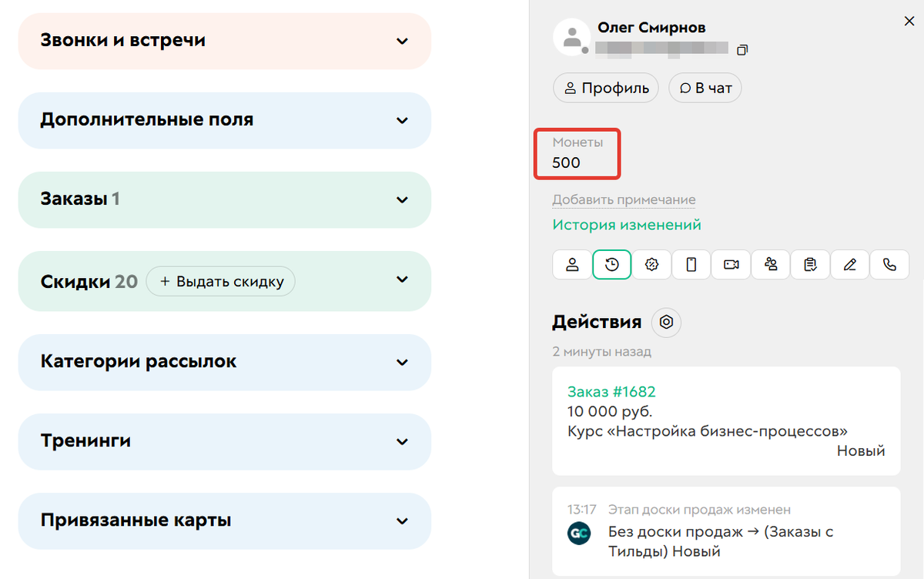
Task: Open the В чат button
Action: (x=705, y=87)
